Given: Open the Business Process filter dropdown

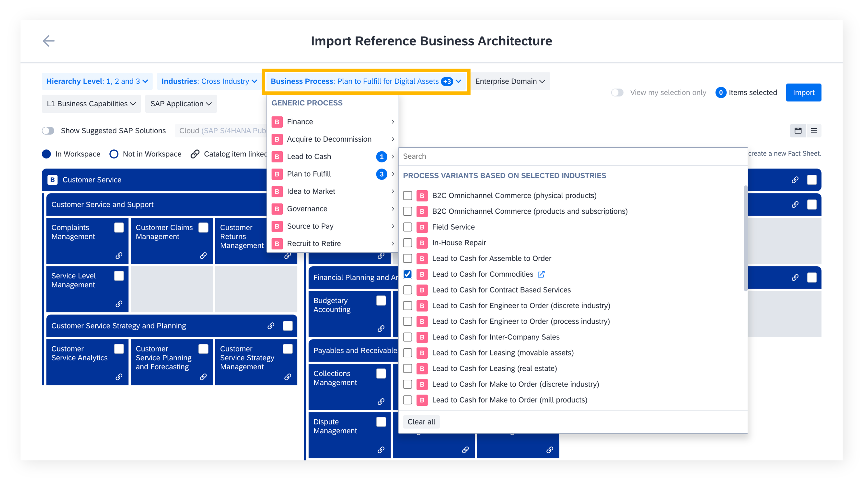Looking at the screenshot, I should pyautogui.click(x=366, y=81).
